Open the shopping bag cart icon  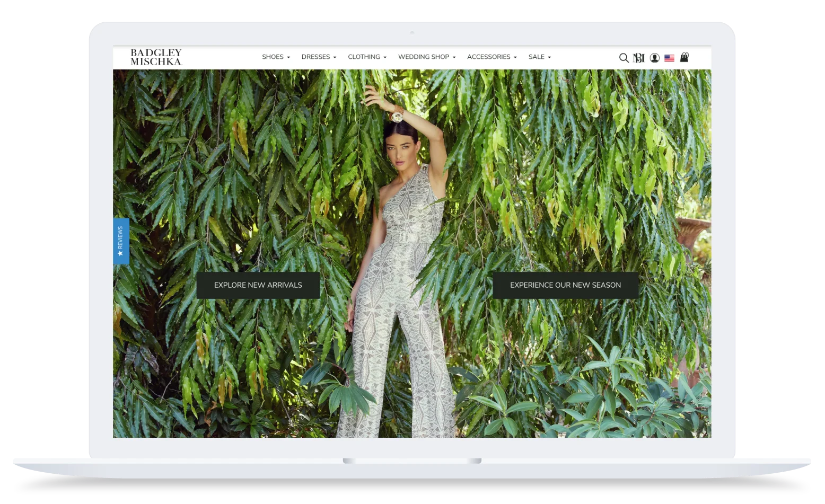pos(684,57)
